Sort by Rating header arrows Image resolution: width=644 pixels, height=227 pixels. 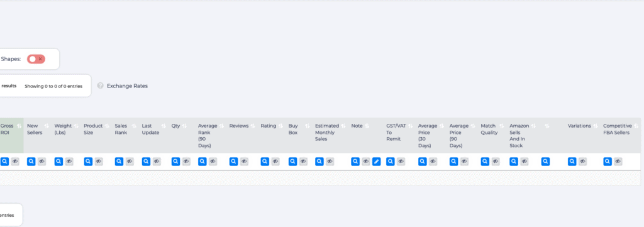coord(280,126)
